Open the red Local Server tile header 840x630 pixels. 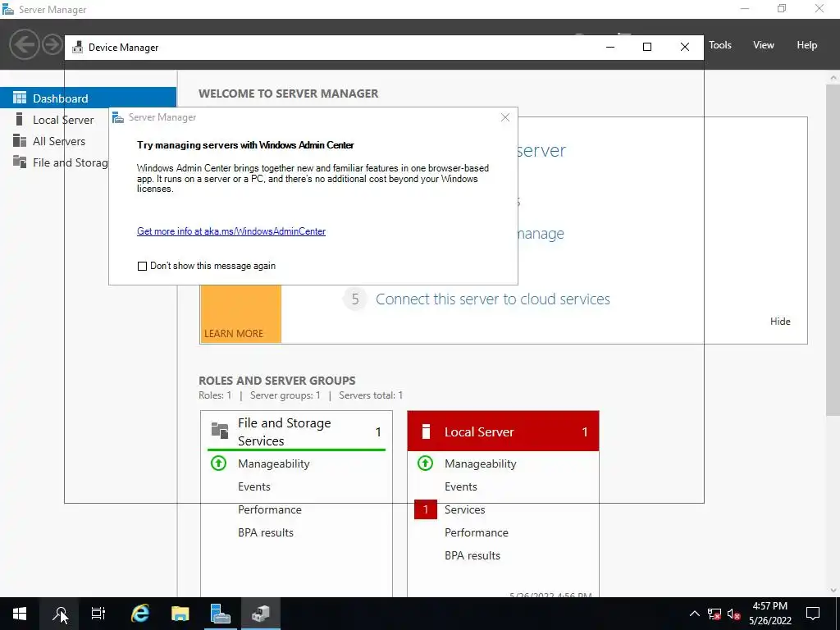(503, 431)
